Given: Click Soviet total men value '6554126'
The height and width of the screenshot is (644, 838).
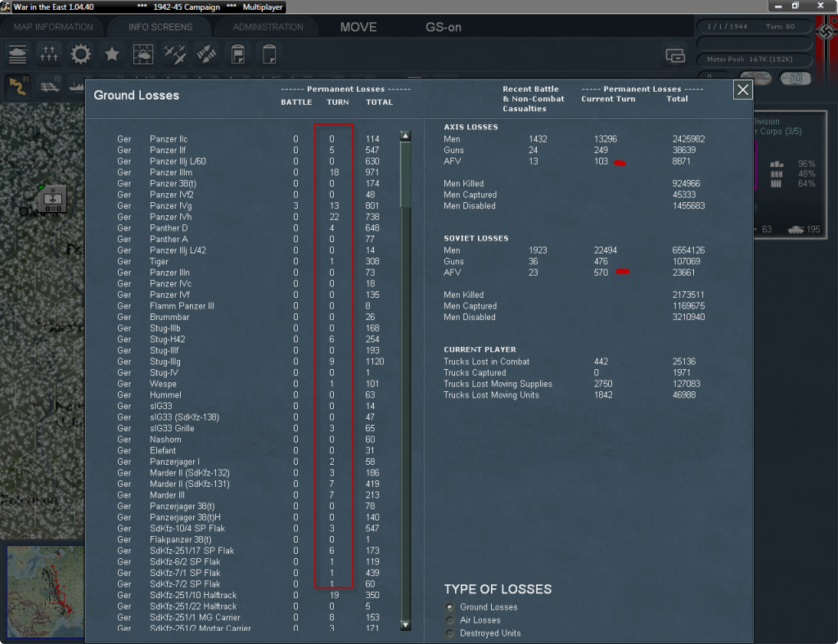Looking at the screenshot, I should (x=688, y=250).
